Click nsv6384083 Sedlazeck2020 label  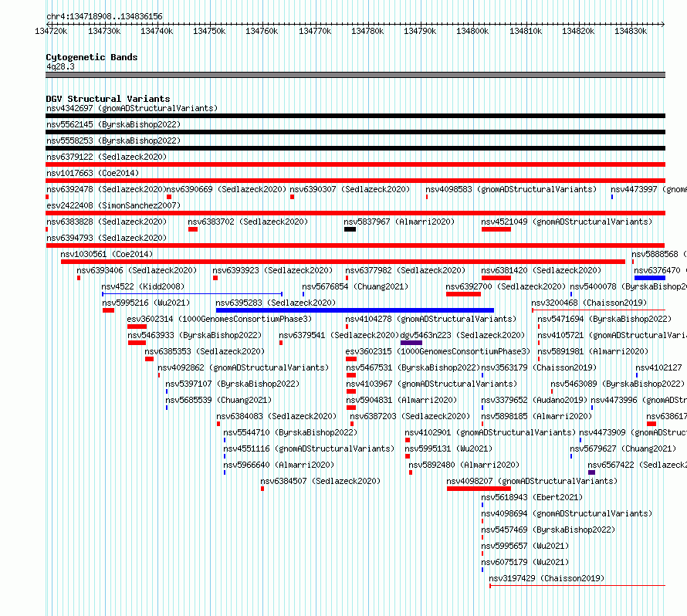pyautogui.click(x=277, y=416)
